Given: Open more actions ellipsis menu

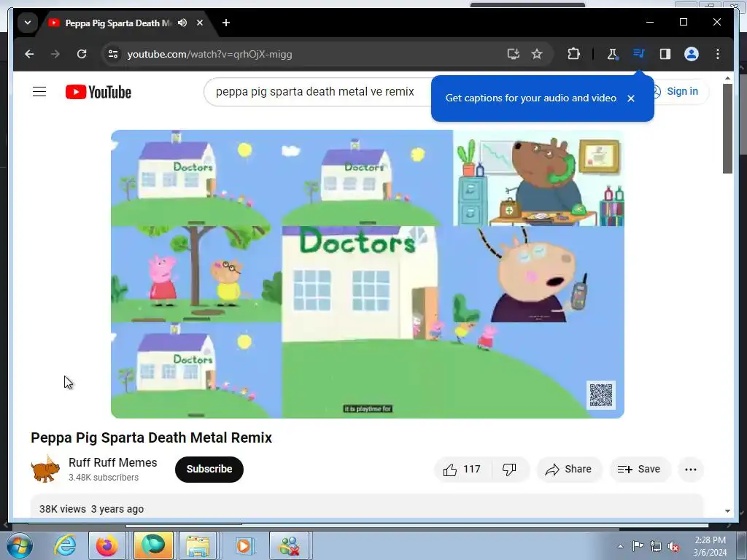Looking at the screenshot, I should (x=691, y=470).
